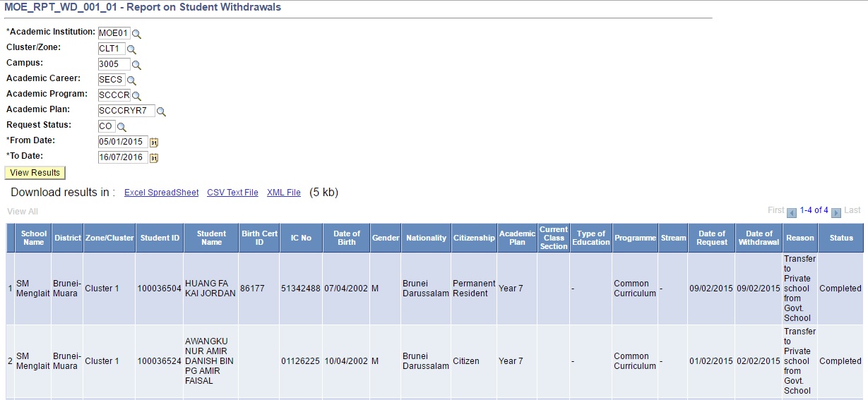Sort by Student Name column header
This screenshot has width=868, height=400.
click(211, 238)
